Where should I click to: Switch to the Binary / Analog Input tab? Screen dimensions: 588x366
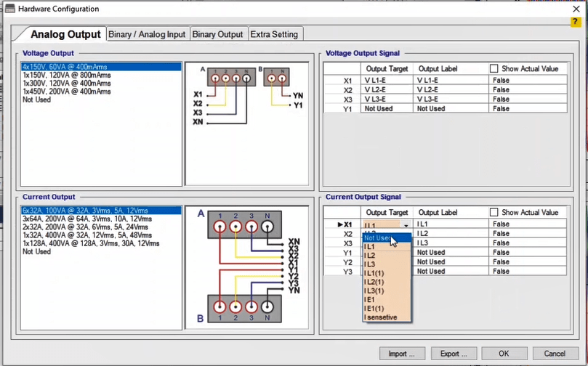pos(147,34)
